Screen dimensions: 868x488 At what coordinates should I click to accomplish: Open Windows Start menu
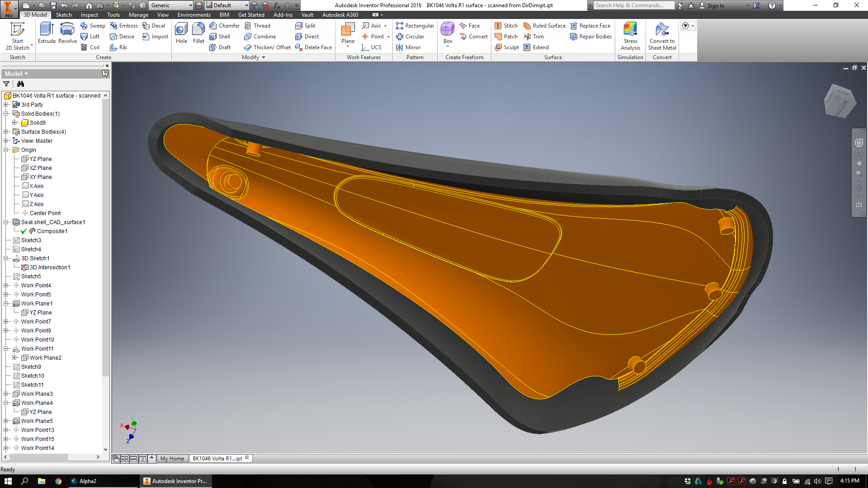[8, 481]
